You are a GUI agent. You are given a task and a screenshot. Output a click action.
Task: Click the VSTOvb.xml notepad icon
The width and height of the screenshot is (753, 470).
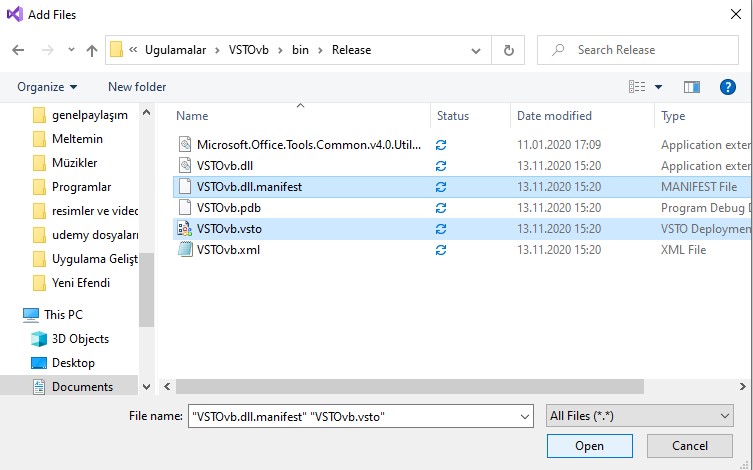coord(185,250)
